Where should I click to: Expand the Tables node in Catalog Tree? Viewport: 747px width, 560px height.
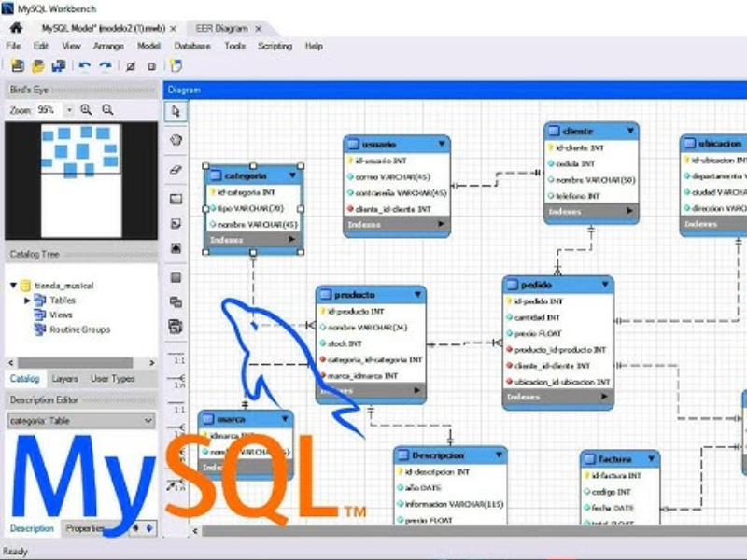coord(27,301)
